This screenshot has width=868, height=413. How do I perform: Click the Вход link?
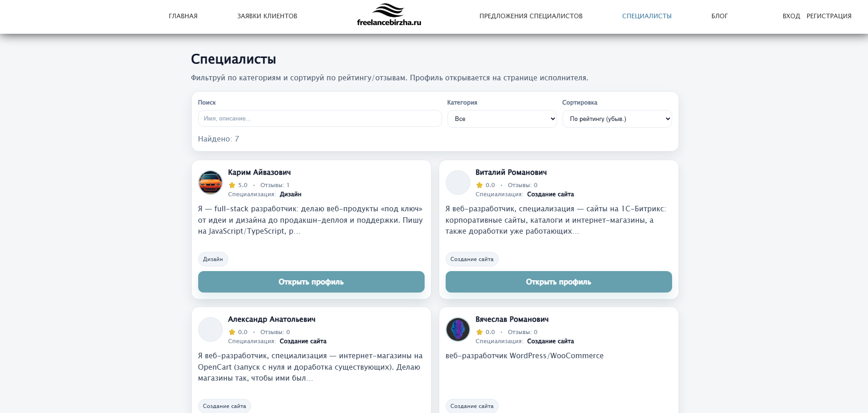click(791, 16)
